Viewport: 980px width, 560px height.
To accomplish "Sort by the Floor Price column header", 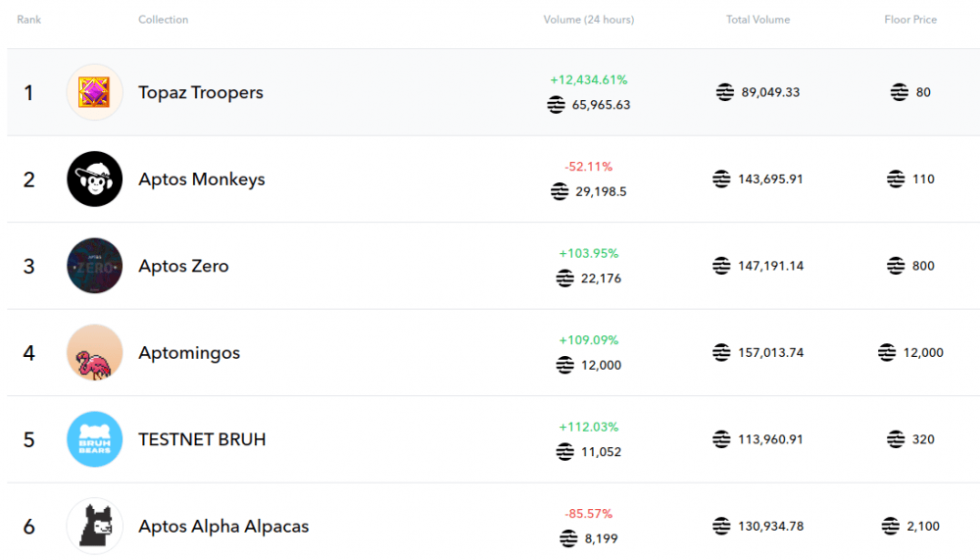I will pyautogui.click(x=910, y=20).
